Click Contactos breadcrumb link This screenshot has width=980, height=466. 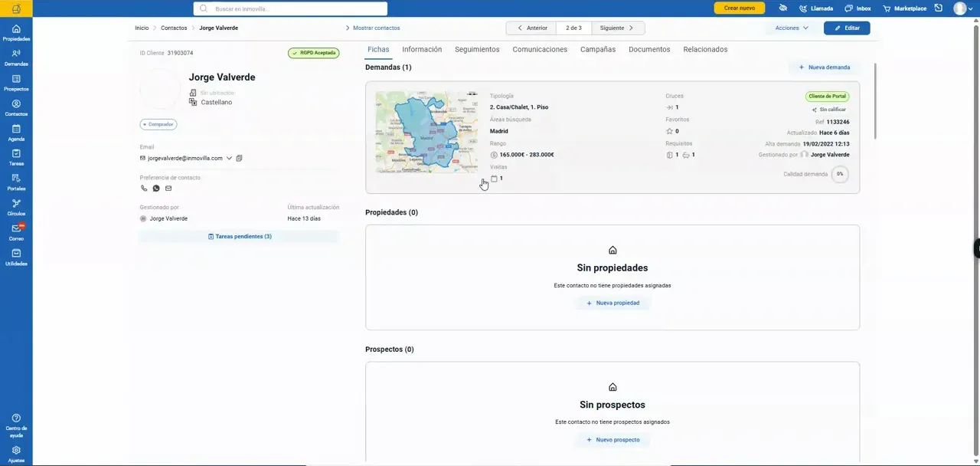click(x=174, y=28)
